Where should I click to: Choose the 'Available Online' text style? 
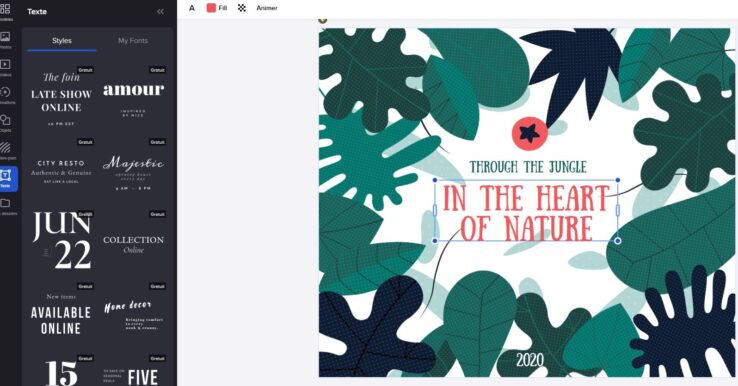[x=61, y=314]
